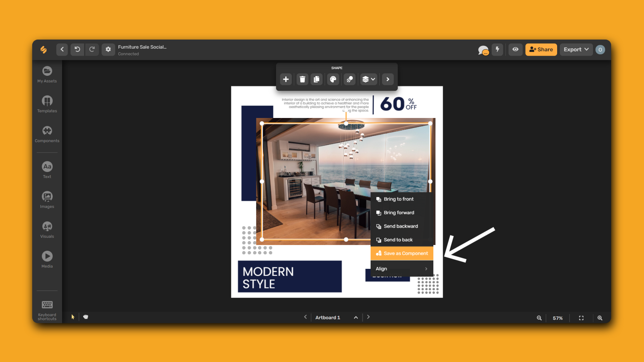Screen dimensions: 644x362
Task: Click the Duplicate element icon in Shape toolbar
Action: [x=317, y=79]
